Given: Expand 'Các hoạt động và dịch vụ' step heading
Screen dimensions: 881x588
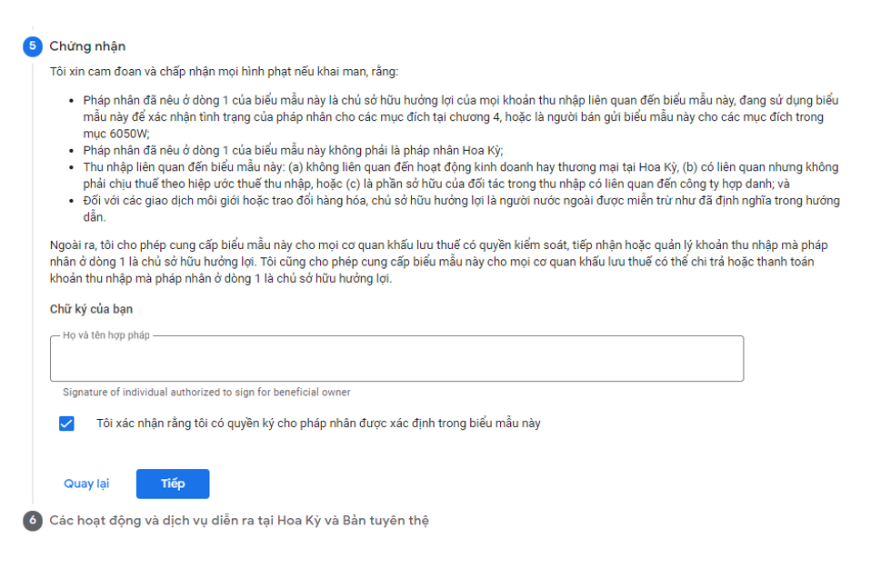Looking at the screenshot, I should click(x=239, y=521).
